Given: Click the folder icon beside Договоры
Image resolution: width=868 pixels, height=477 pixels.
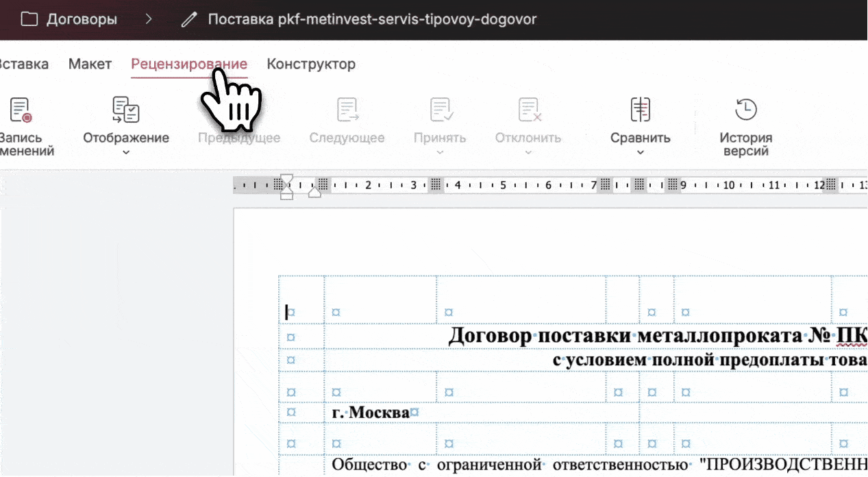Looking at the screenshot, I should [29, 19].
